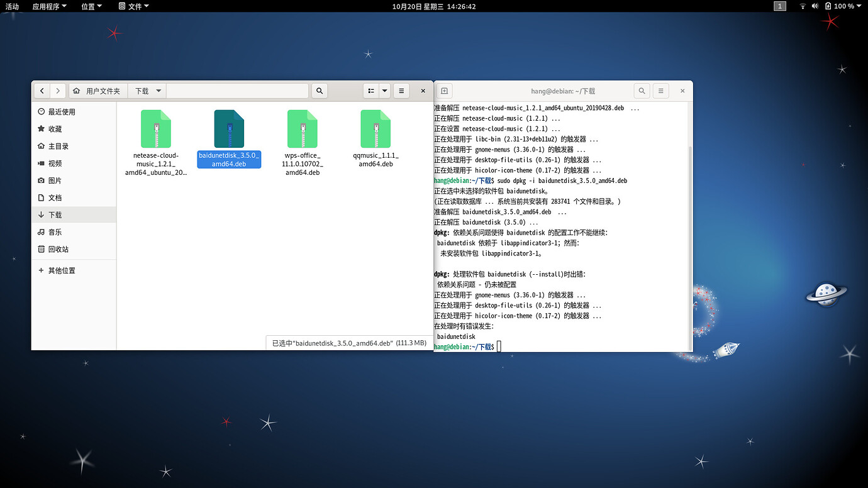
Task: Click the baidunetdisk_3.5.0_amd64.deb file name
Action: point(229,160)
